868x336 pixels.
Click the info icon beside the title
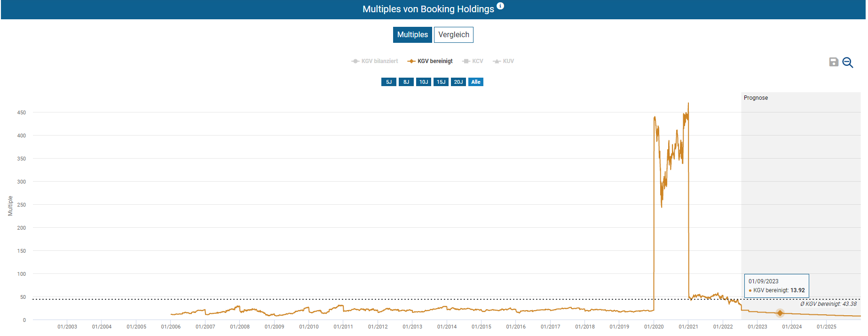pos(500,6)
